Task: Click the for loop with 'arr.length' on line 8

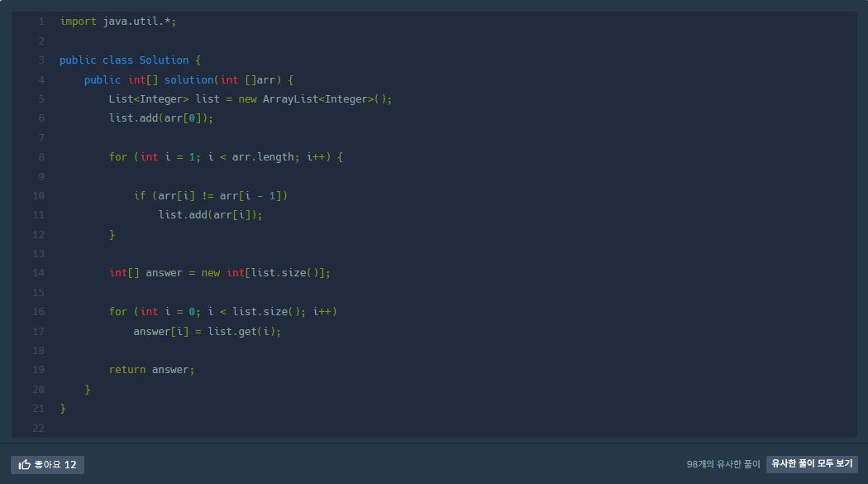Action: coord(226,157)
